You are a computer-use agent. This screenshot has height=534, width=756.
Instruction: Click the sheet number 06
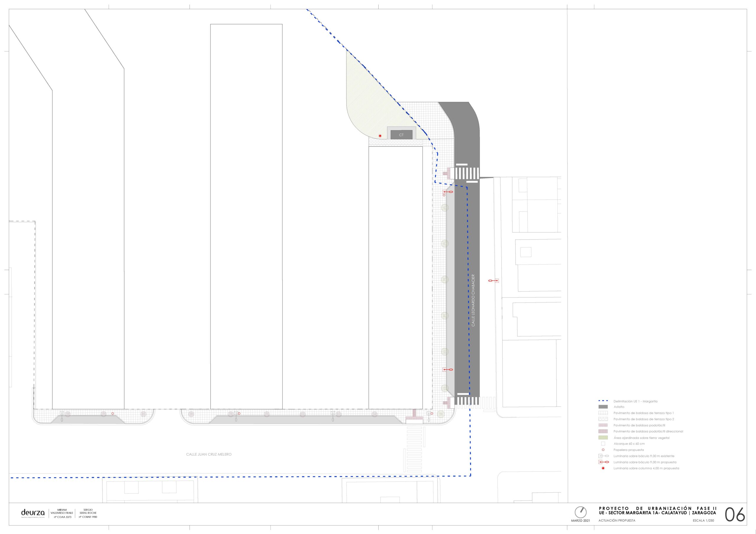(x=735, y=515)
